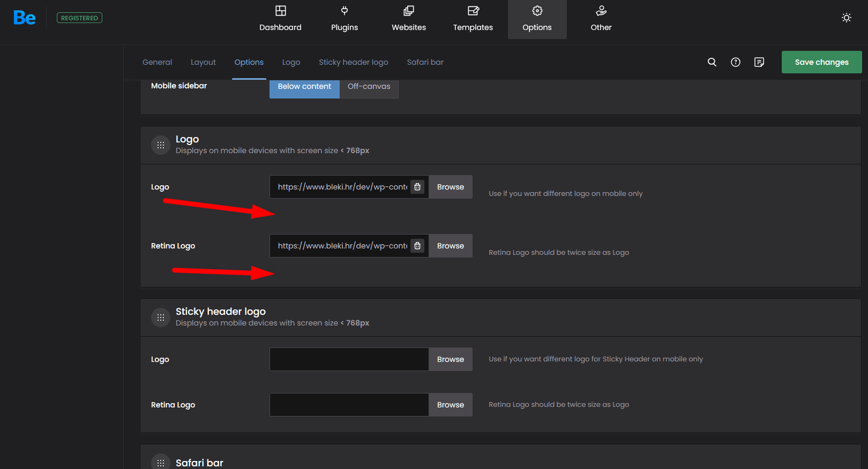Switch to the General tab
The height and width of the screenshot is (469, 868).
pos(158,62)
